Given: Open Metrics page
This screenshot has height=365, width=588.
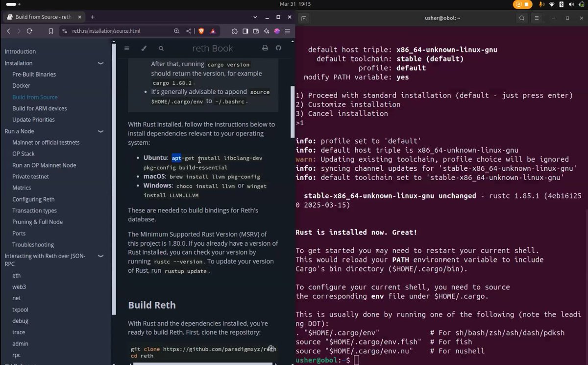Looking at the screenshot, I should tap(22, 188).
